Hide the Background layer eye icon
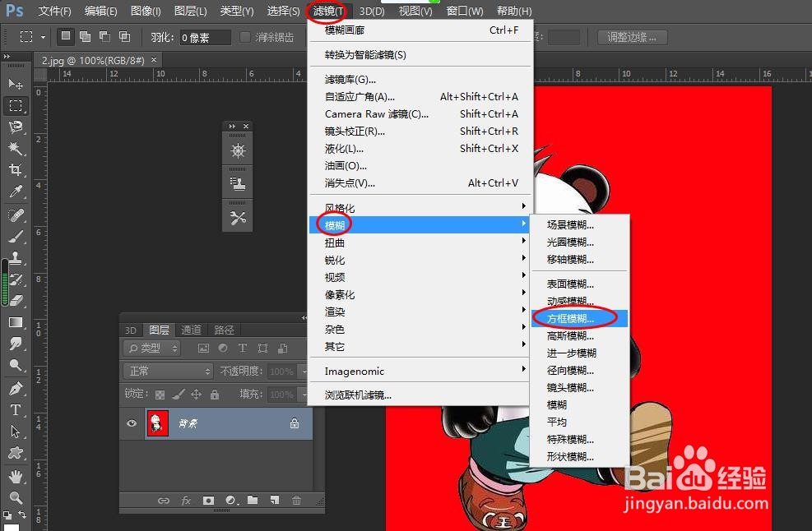The height and width of the screenshot is (531, 812). (132, 423)
